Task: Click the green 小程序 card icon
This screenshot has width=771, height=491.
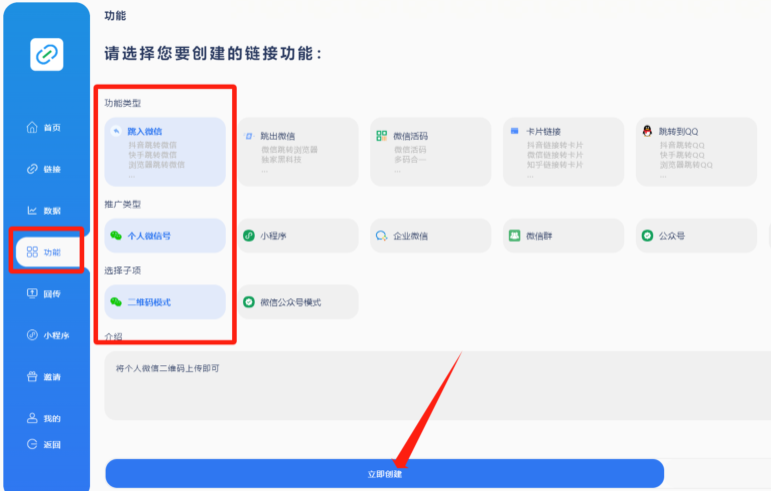Action: (249, 235)
